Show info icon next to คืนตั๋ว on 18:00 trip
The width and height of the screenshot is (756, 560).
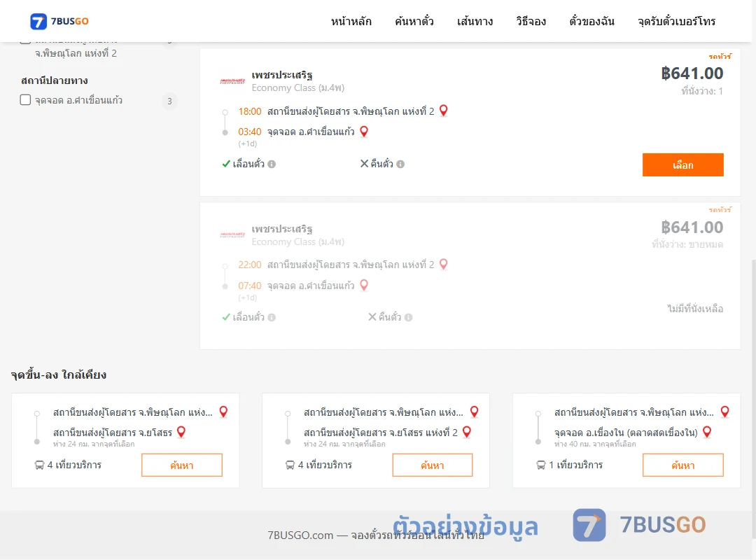pyautogui.click(x=400, y=164)
